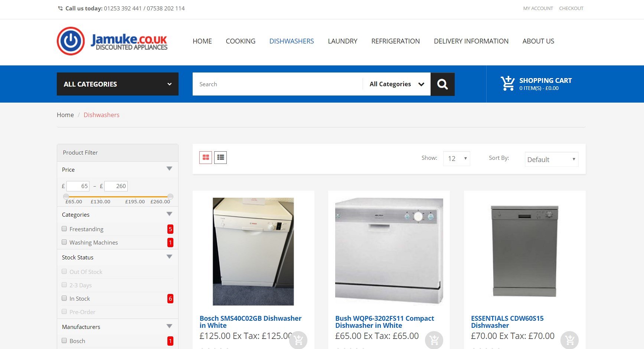Add Bush WQP6-3202FS11 Dishwasher to cart
The image size is (644, 349).
tap(434, 340)
